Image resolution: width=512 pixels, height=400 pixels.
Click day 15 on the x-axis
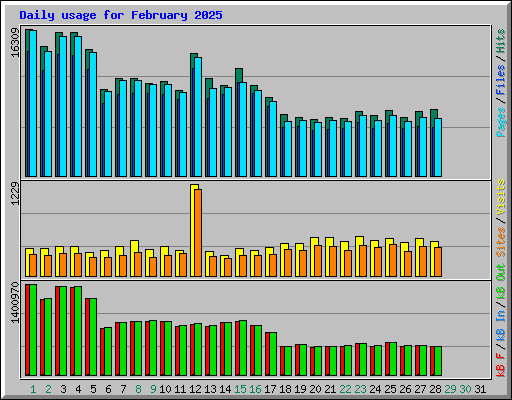(x=240, y=389)
